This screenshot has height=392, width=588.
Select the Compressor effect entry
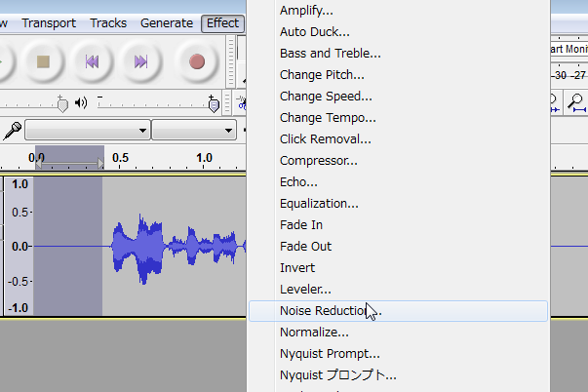pos(318,161)
